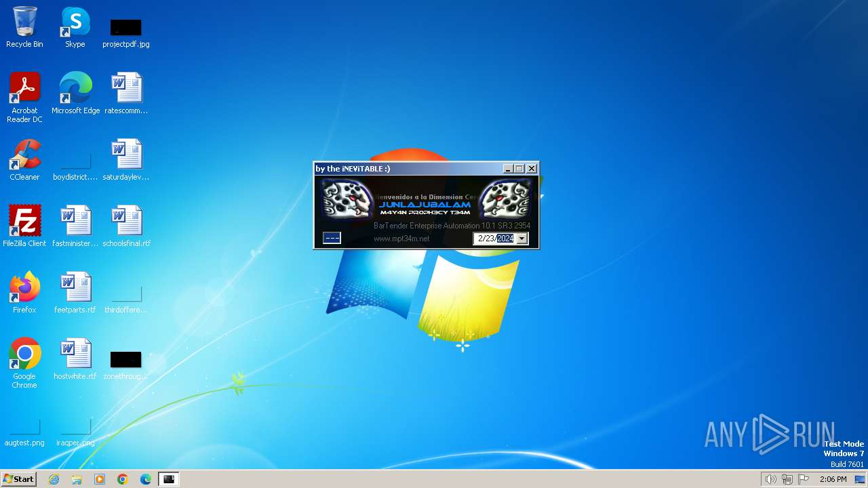Select the schoolsfinal.rtf document icon
This screenshot has width=868, height=488.
pos(126,226)
